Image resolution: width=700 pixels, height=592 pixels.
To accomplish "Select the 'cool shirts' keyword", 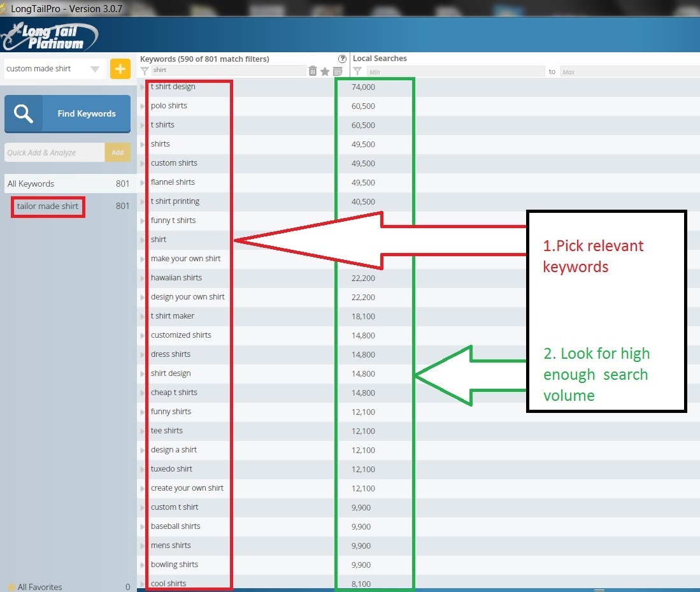I will [x=168, y=584].
